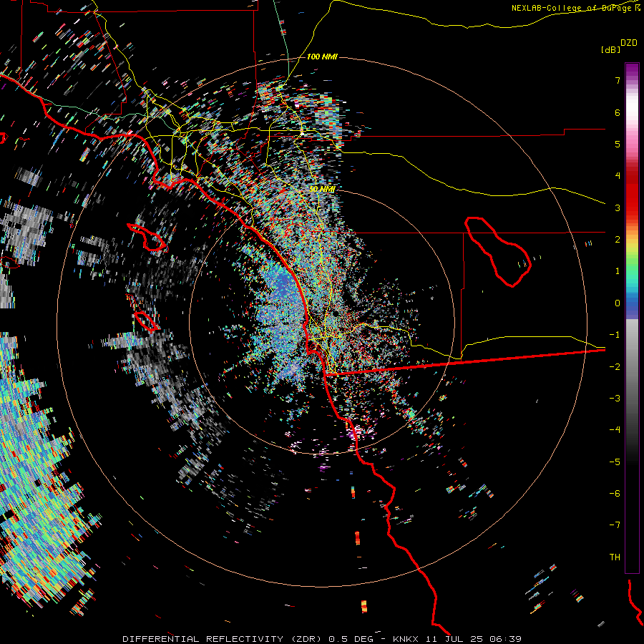This screenshot has height=644, width=644.
Task: Click the 50 NMI range ring label
Action: pos(322,189)
